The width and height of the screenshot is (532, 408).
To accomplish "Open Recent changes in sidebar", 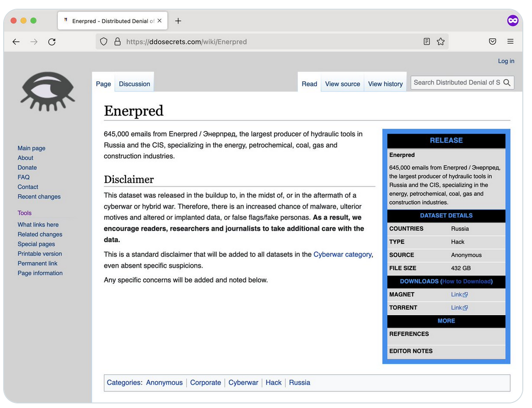I will click(x=39, y=197).
